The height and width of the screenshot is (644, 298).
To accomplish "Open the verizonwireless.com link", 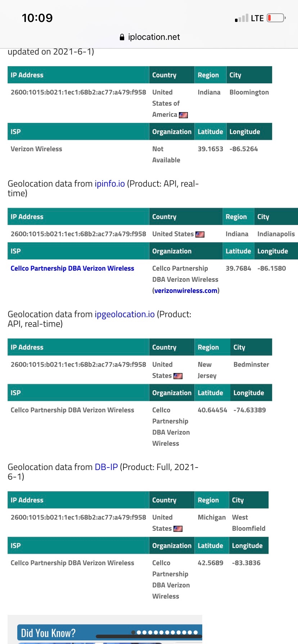I will pyautogui.click(x=186, y=290).
